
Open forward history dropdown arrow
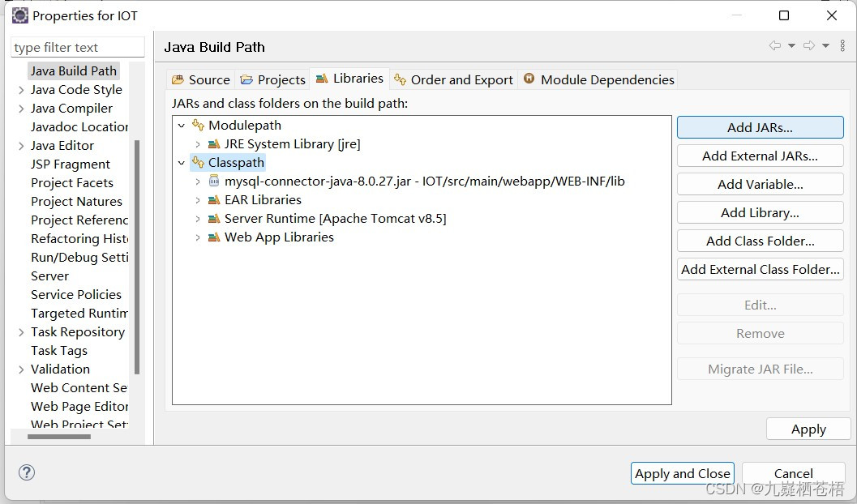click(826, 46)
